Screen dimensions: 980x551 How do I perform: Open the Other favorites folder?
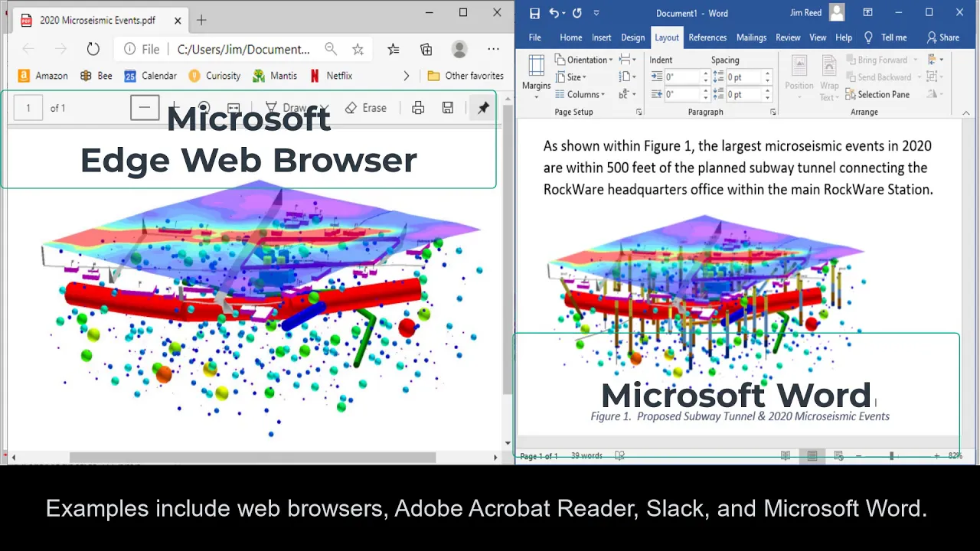tap(465, 76)
